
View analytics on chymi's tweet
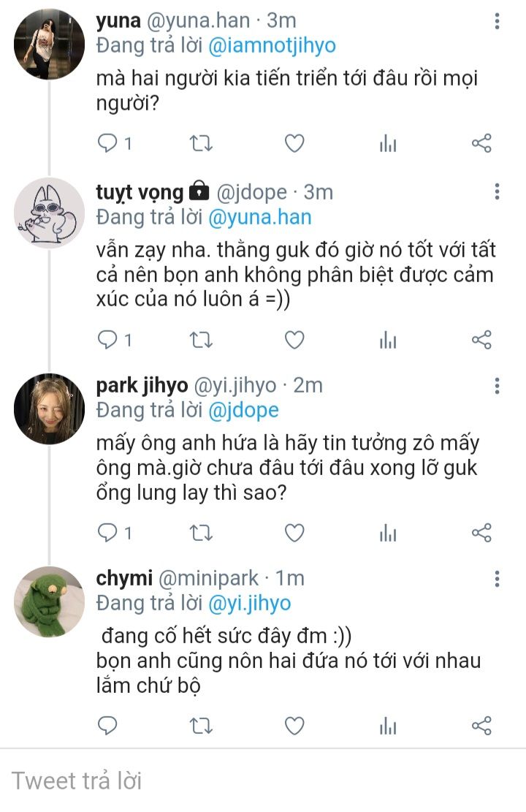(388, 726)
